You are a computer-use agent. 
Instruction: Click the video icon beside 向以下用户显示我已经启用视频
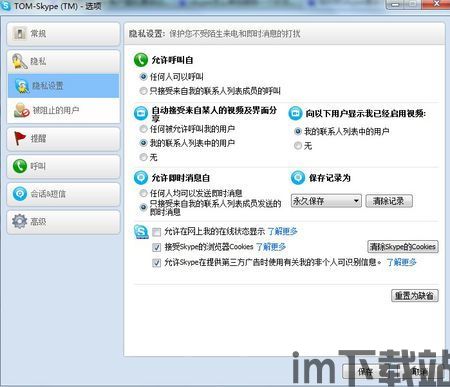point(295,113)
